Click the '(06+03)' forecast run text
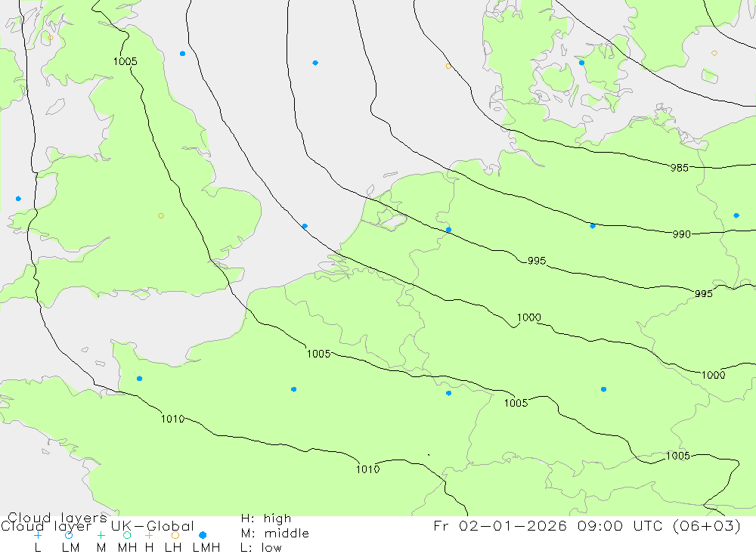 pyautogui.click(x=707, y=525)
